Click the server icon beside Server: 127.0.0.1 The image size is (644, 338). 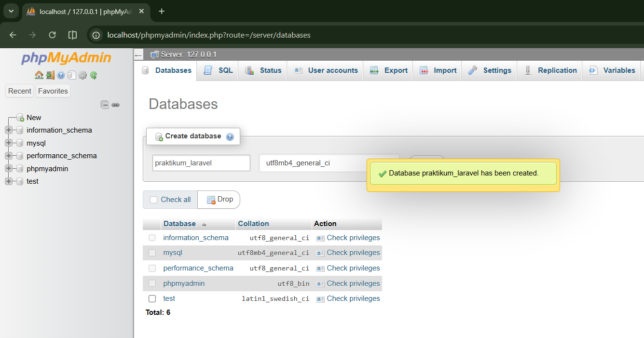pos(154,54)
